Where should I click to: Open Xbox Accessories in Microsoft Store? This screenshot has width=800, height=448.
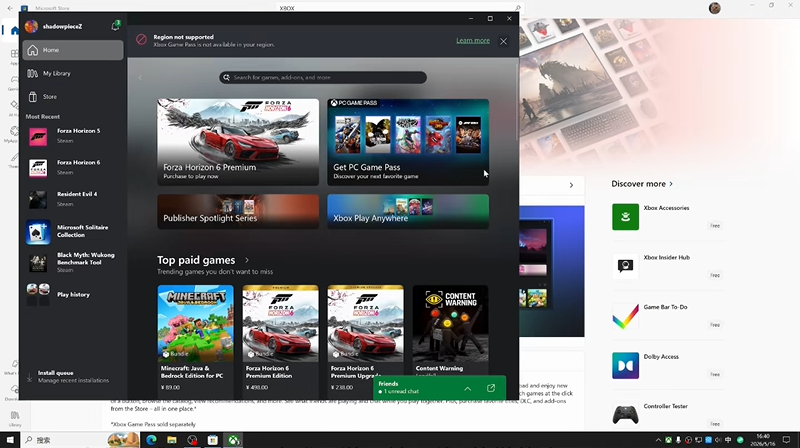[668, 217]
